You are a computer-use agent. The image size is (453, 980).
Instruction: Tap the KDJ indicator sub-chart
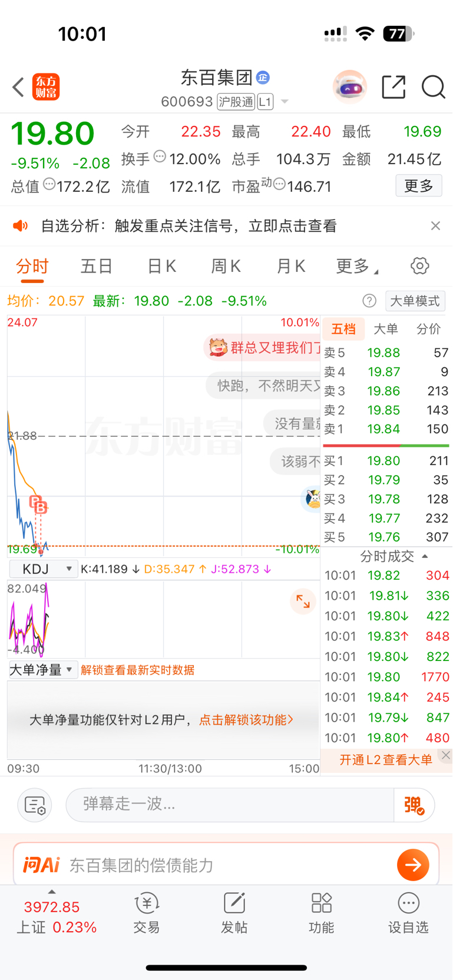[163, 619]
